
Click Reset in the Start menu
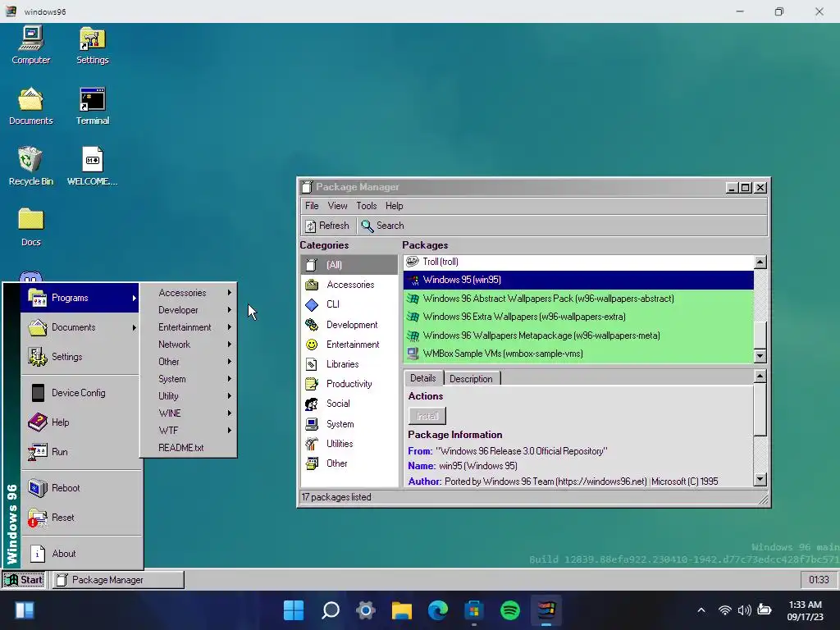[x=80, y=518]
